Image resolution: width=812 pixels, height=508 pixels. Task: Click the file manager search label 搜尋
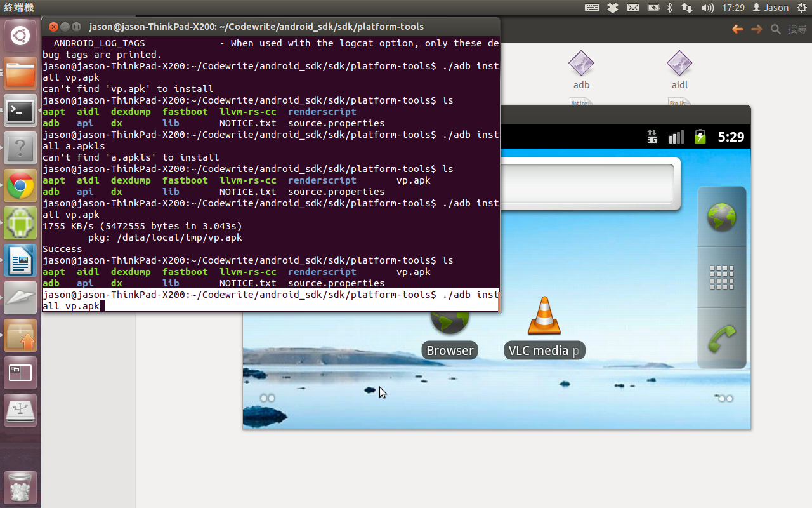(797, 29)
